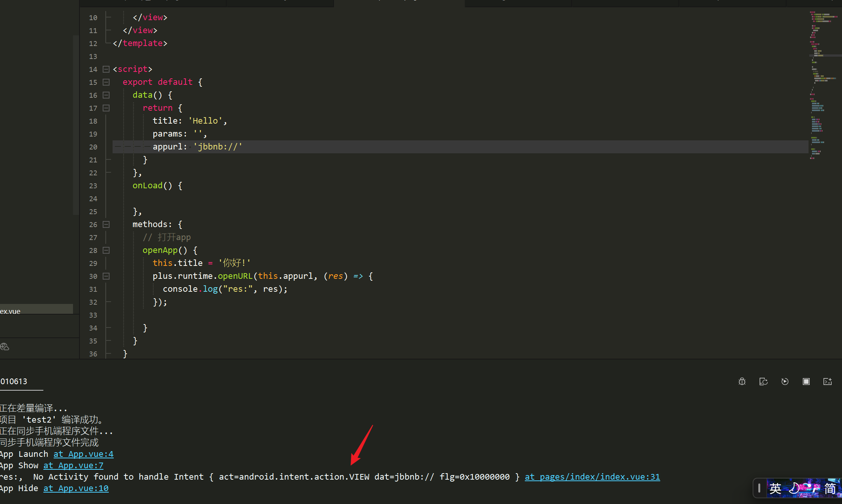Open the 'at pages/index/index.vue:31' link
Viewport: 842px width, 504px height.
[592, 477]
